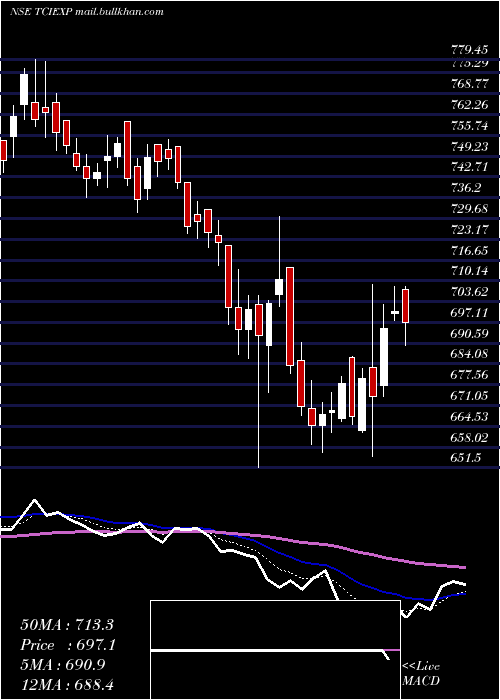Click the 684.08 price axis label
This screenshot has width=500, height=700.
click(469, 354)
